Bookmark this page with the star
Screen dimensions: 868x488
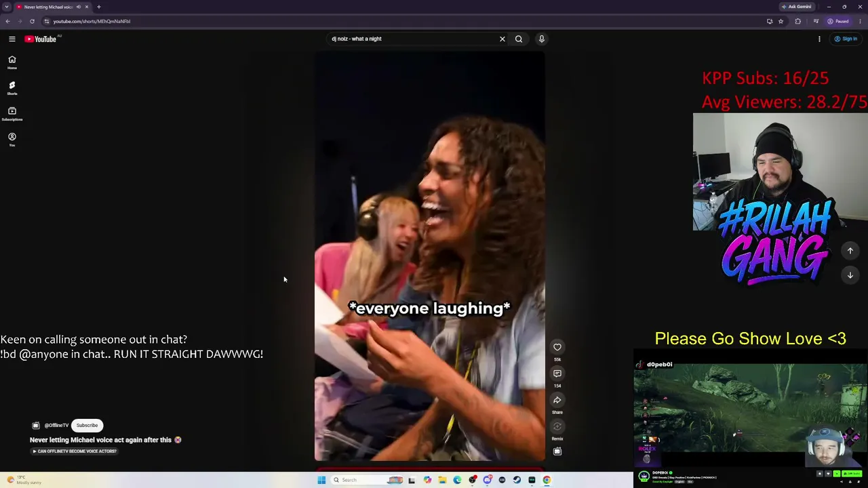tap(781, 21)
